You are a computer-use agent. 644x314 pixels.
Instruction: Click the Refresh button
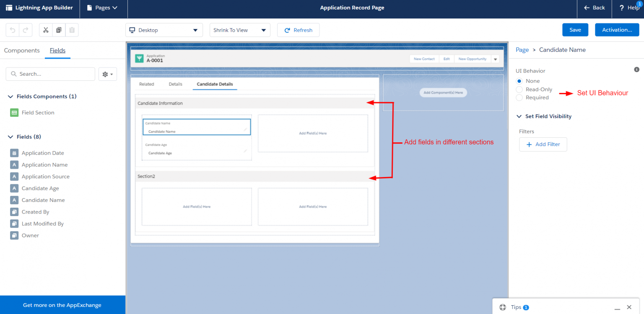[298, 30]
